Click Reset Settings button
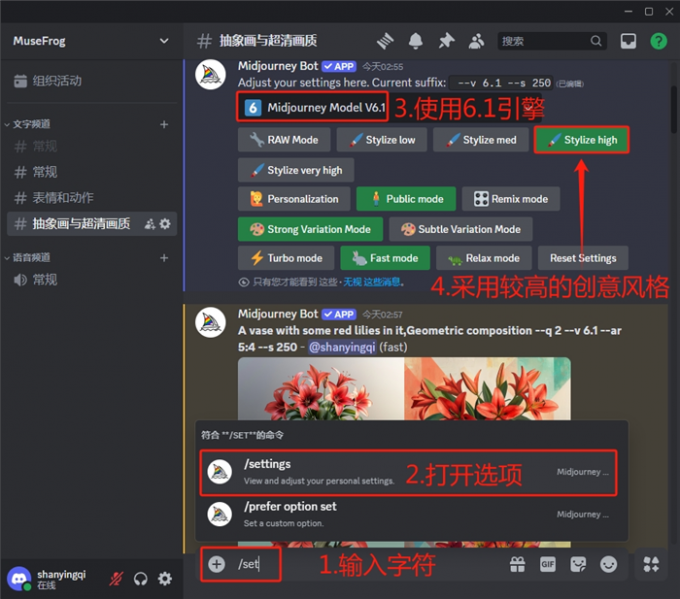 pyautogui.click(x=583, y=258)
